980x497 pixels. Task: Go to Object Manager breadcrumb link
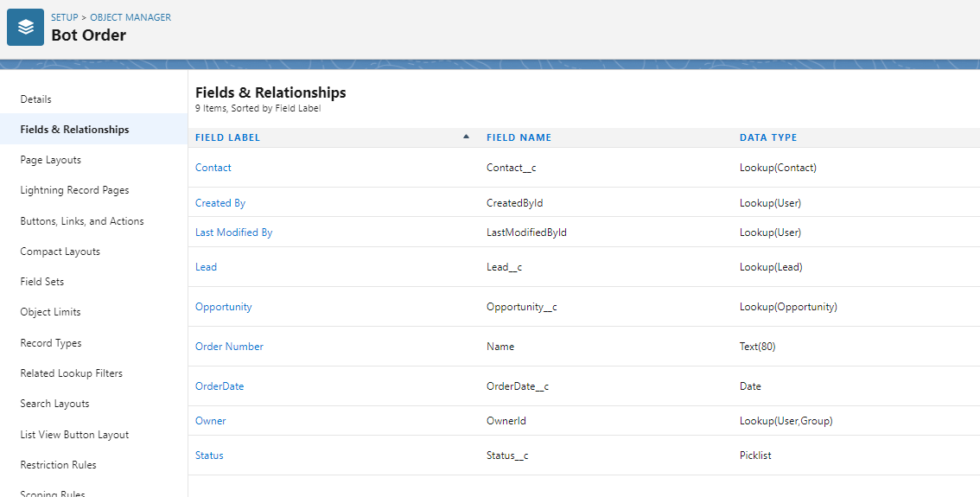point(130,17)
